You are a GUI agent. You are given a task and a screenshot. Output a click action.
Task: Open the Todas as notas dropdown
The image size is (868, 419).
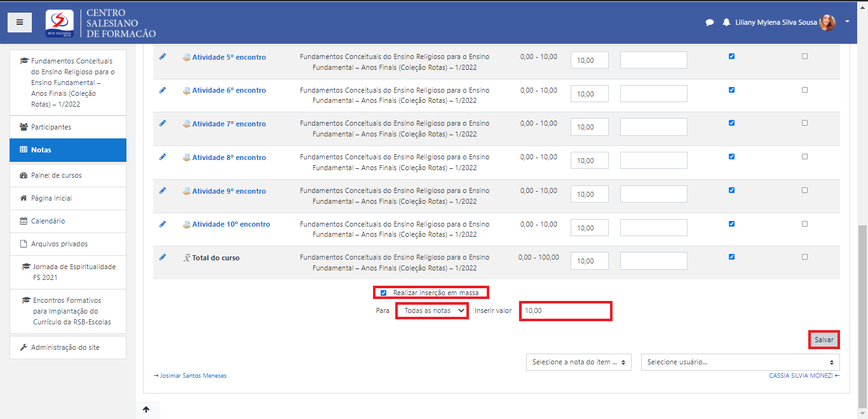tap(432, 311)
